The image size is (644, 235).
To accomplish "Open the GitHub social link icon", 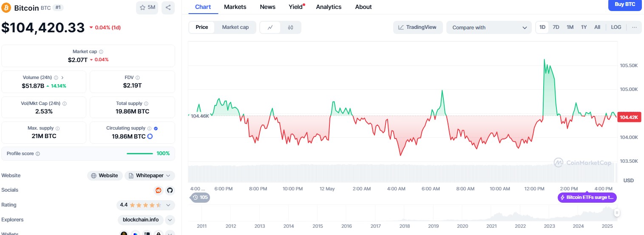I will click(x=170, y=190).
